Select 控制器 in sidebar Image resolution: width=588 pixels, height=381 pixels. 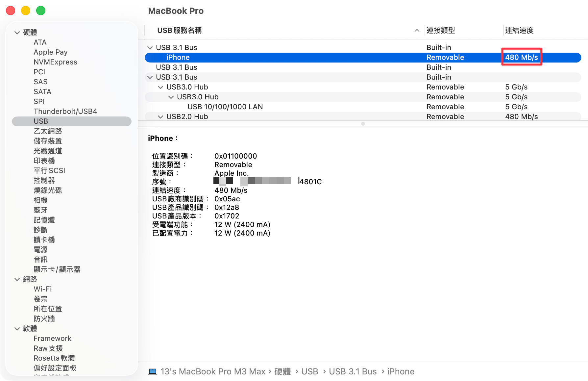tap(44, 181)
